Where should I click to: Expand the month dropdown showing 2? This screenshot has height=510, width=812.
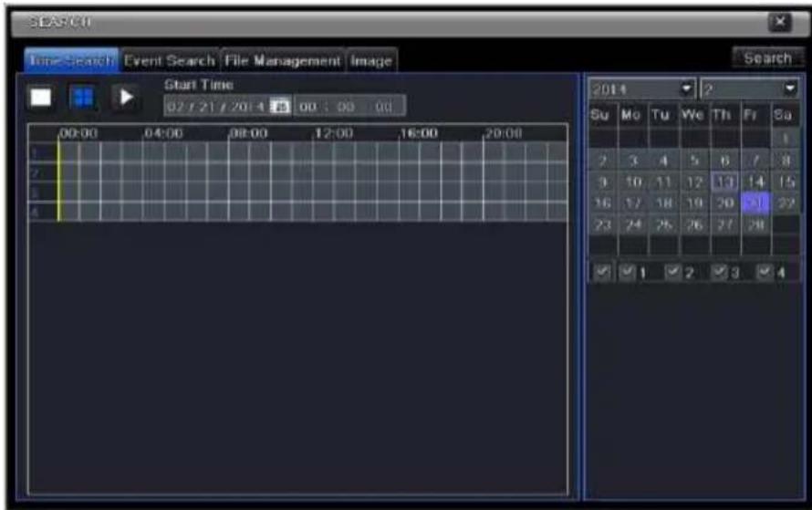click(x=790, y=89)
